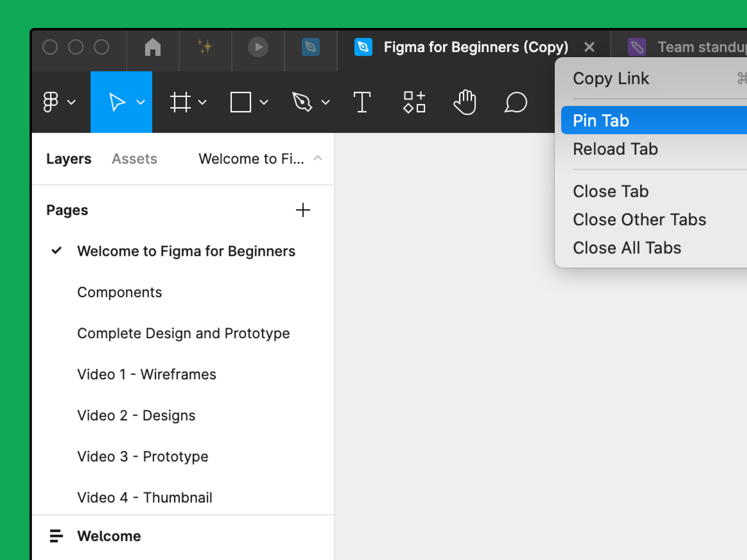Switch to the Assets tab
The width and height of the screenshot is (747, 560).
(x=135, y=158)
